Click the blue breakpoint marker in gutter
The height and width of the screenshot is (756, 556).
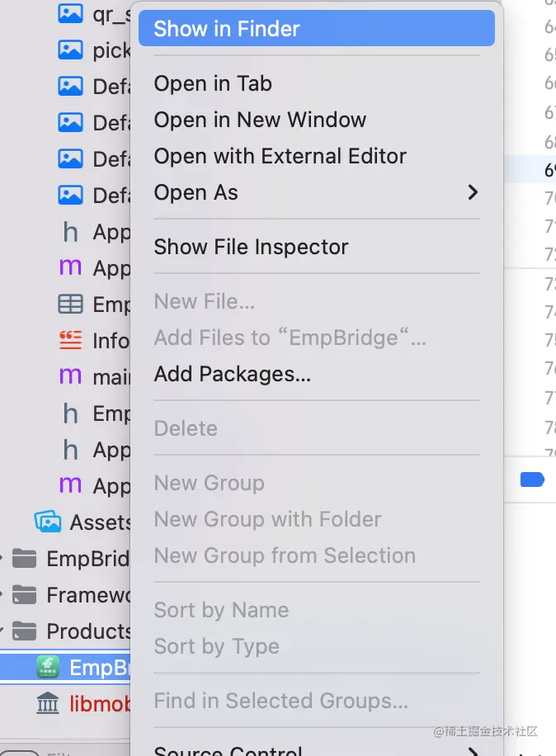[x=532, y=480]
